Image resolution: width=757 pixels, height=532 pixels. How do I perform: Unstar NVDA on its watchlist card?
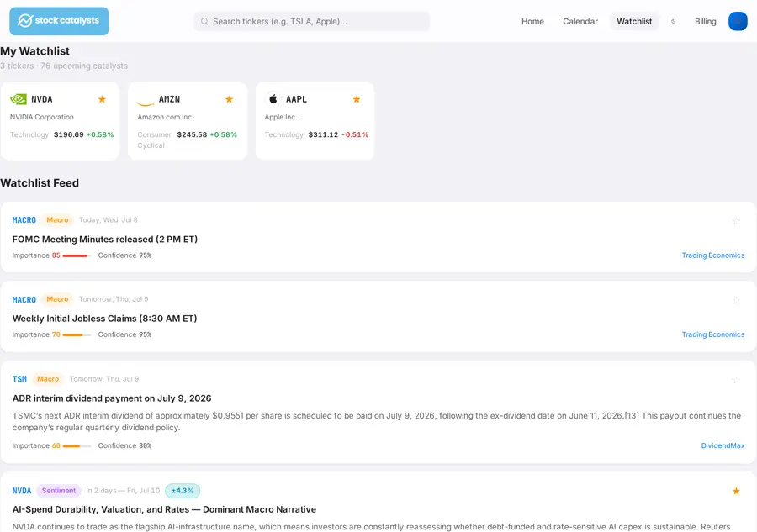tap(102, 99)
